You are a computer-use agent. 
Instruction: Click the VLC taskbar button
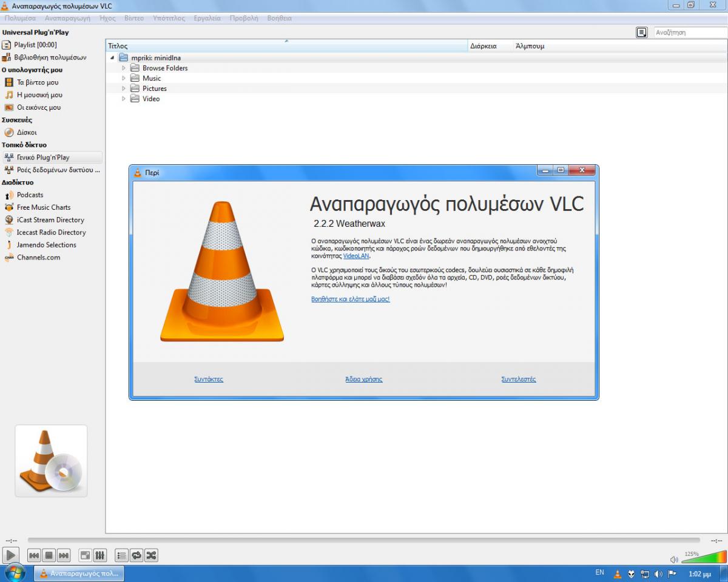(79, 573)
